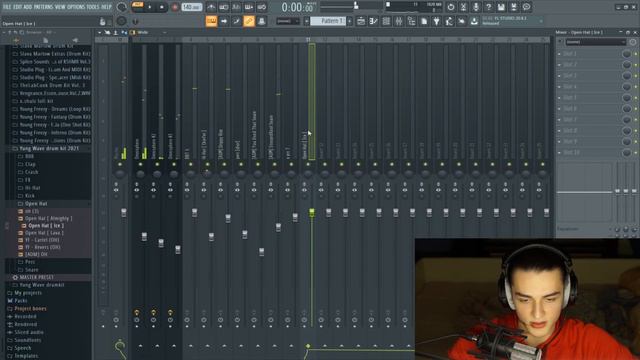Open the Pattern 1 selector

(x=328, y=21)
